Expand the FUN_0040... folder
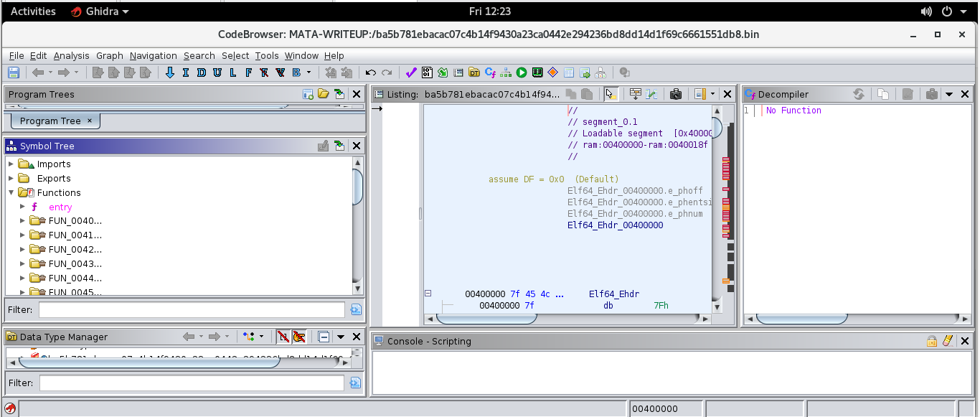 click(22, 221)
